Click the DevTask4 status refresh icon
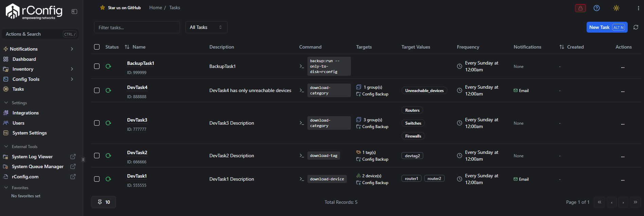This screenshot has width=644, height=216. point(108,90)
